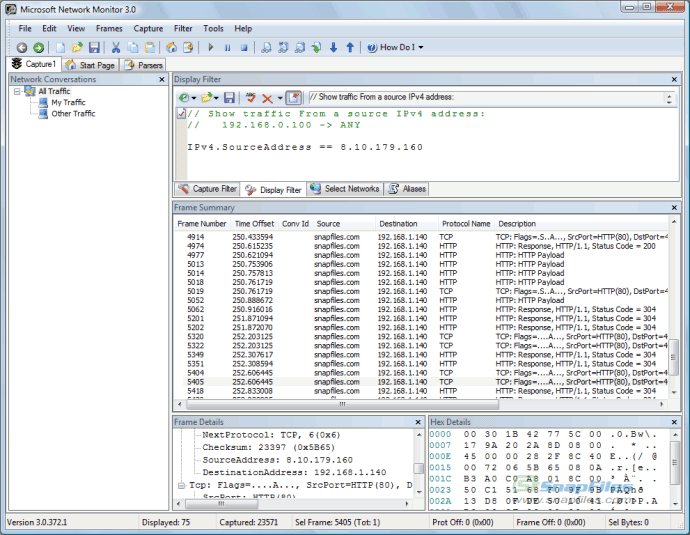
Task: Open the Capture menu
Action: [148, 29]
